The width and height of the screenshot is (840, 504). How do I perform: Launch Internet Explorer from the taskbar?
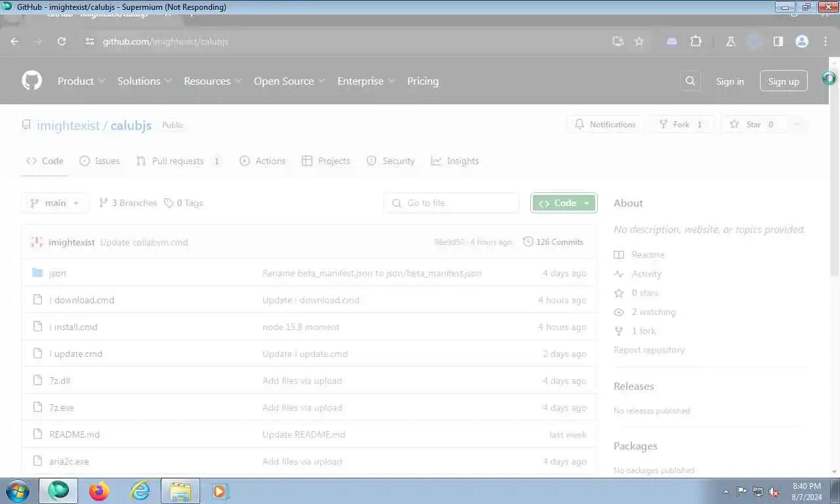click(140, 491)
